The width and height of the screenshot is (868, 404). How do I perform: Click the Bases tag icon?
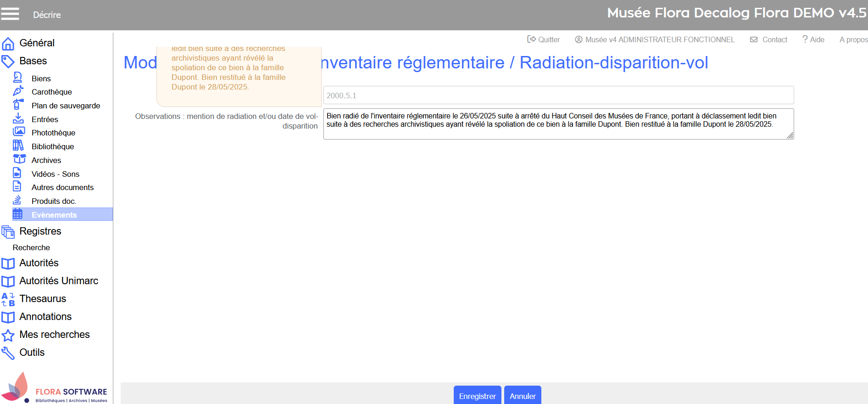pyautogui.click(x=8, y=62)
